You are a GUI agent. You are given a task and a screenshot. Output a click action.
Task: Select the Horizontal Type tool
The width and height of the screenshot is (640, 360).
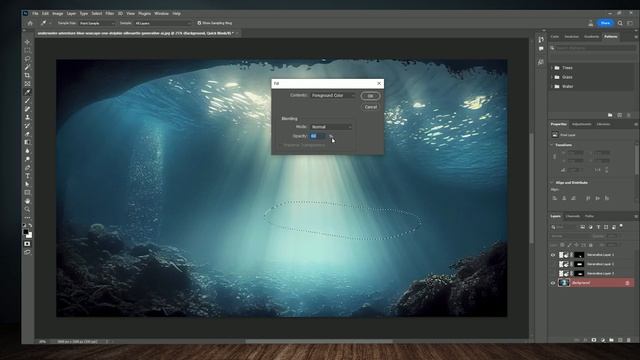tap(27, 176)
